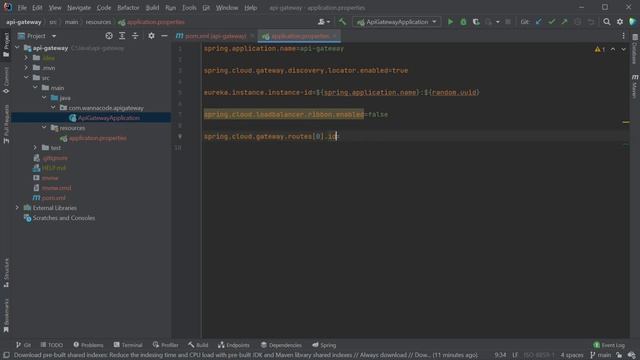
Task: Open the Refactor menu
Action: (x=128, y=8)
